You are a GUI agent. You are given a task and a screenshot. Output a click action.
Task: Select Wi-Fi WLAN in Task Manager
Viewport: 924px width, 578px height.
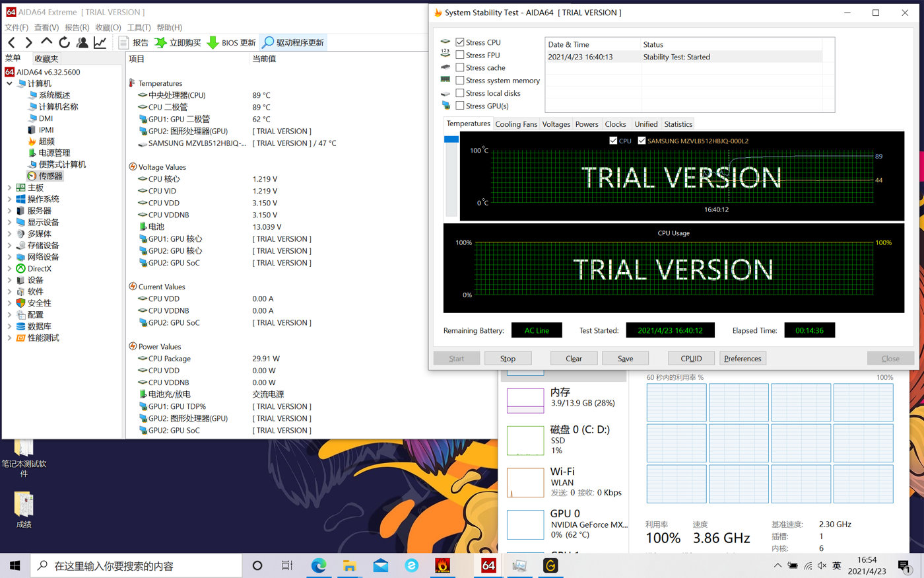[x=564, y=482]
